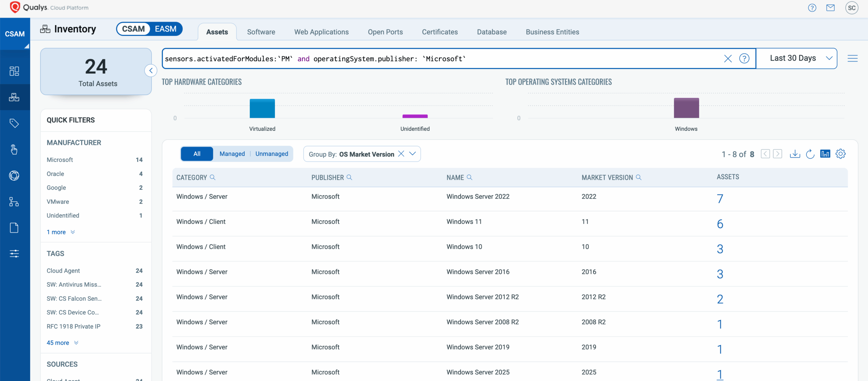
Task: Select the inventory icon in left sidebar
Action: 14,97
